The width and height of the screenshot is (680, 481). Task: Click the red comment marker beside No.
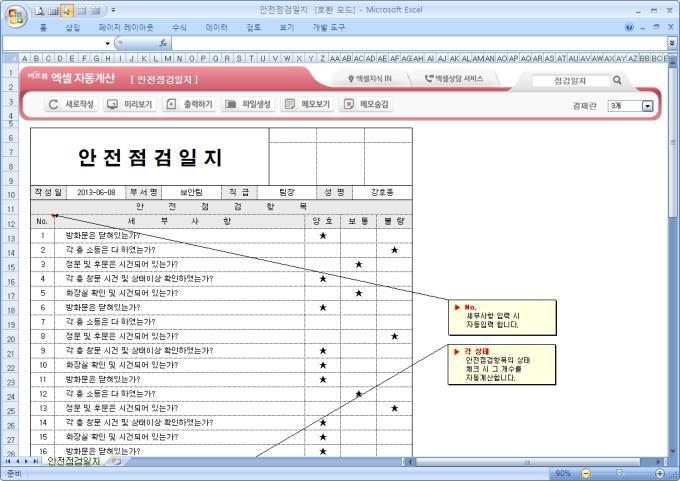click(x=53, y=216)
